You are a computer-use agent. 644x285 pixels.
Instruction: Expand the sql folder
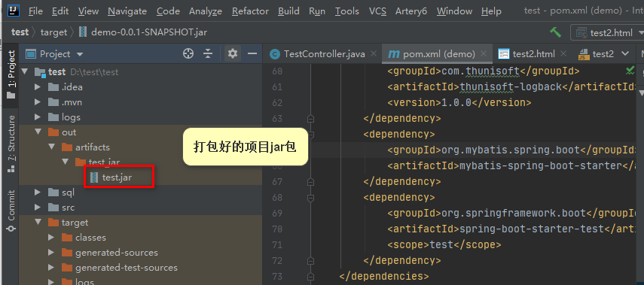[38, 193]
